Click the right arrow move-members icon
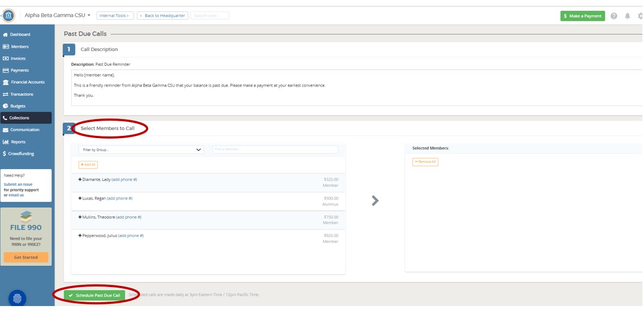Viewport: 644px width, 318px height. [x=375, y=201]
